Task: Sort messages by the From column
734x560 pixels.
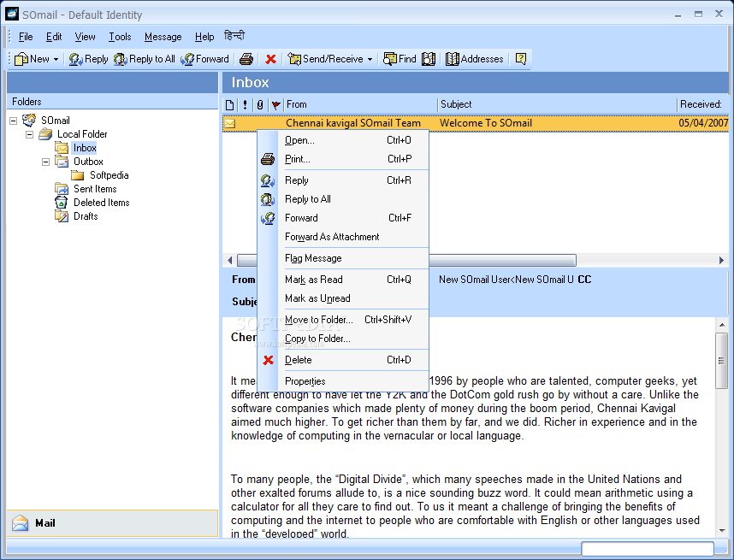Action: (x=360, y=105)
